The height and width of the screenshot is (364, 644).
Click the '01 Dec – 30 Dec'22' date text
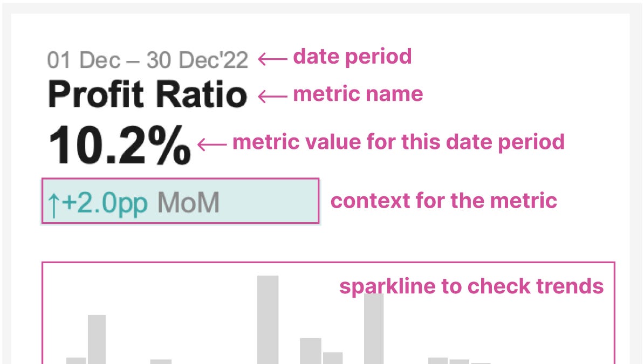[x=147, y=60]
